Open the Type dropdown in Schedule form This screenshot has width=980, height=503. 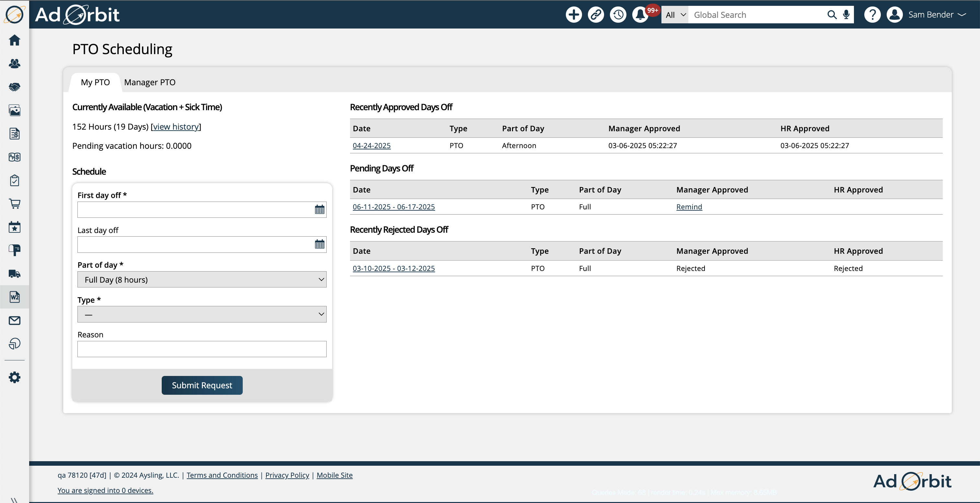coord(202,314)
